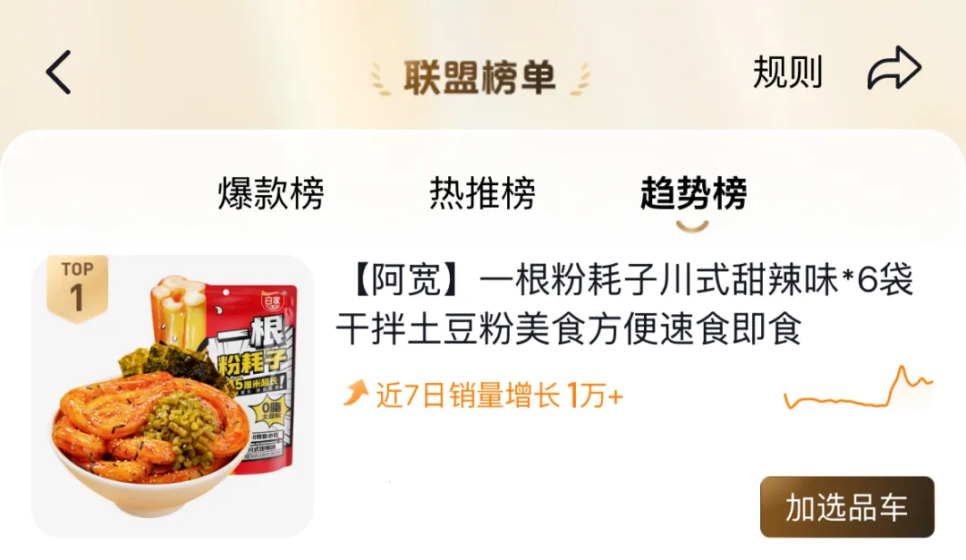The height and width of the screenshot is (560, 966).
Task: Select the 趋势榜 tab
Action: (x=693, y=193)
